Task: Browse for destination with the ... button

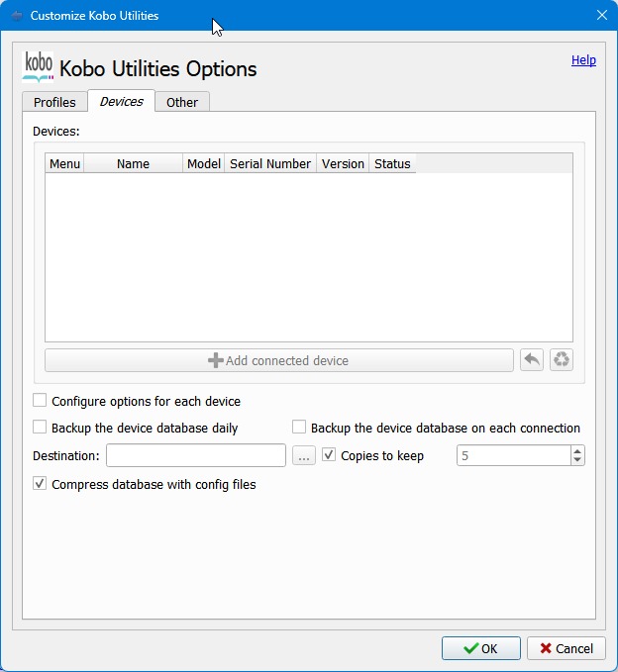Action: click(x=304, y=455)
